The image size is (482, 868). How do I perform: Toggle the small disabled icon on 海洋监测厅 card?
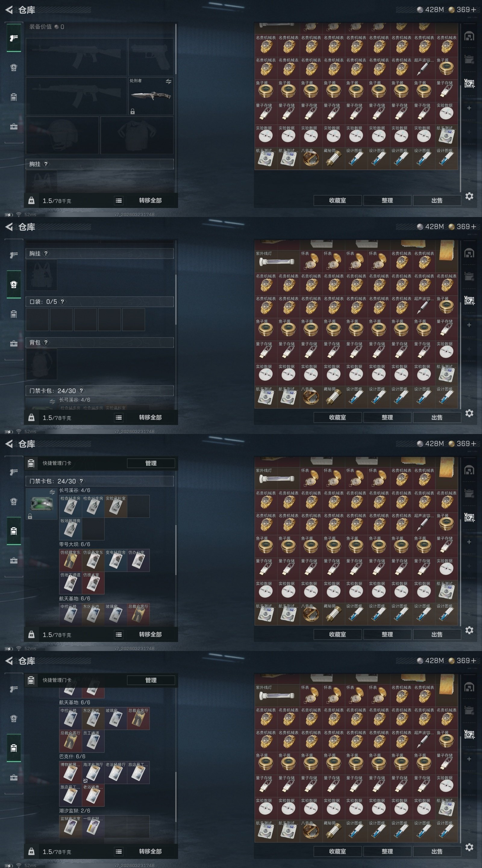(85, 781)
